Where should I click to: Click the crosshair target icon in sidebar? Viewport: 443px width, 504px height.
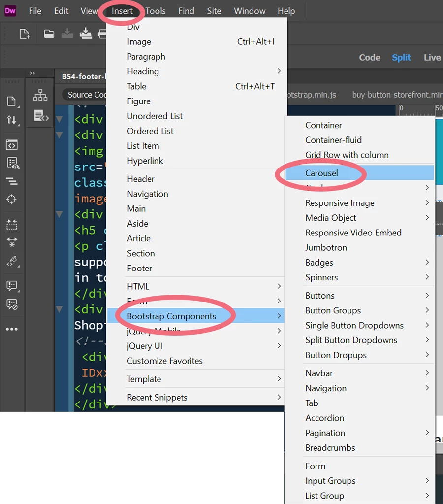pos(11,199)
